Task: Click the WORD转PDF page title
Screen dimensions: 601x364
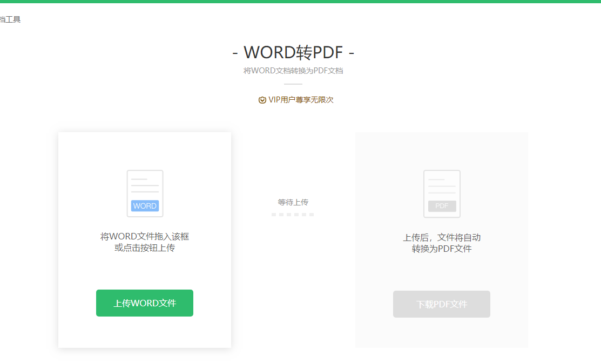Action: (x=293, y=52)
